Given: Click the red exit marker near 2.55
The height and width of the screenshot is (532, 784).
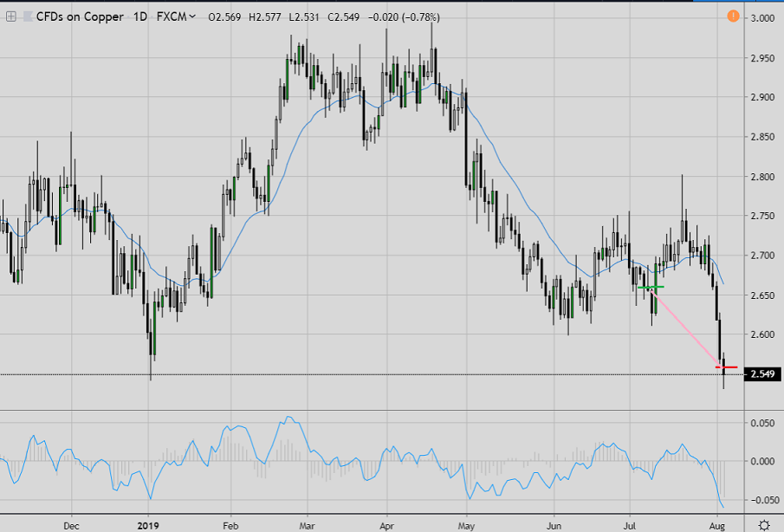Looking at the screenshot, I should coord(727,367).
